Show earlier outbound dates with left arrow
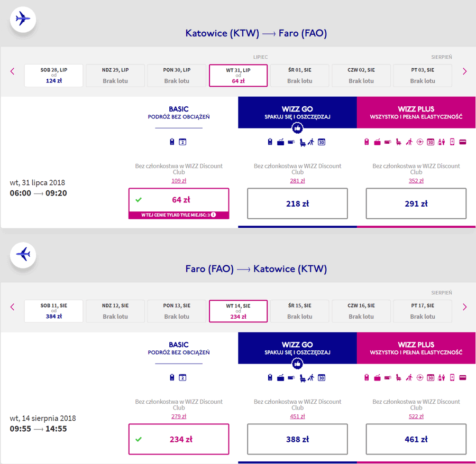 13,71
